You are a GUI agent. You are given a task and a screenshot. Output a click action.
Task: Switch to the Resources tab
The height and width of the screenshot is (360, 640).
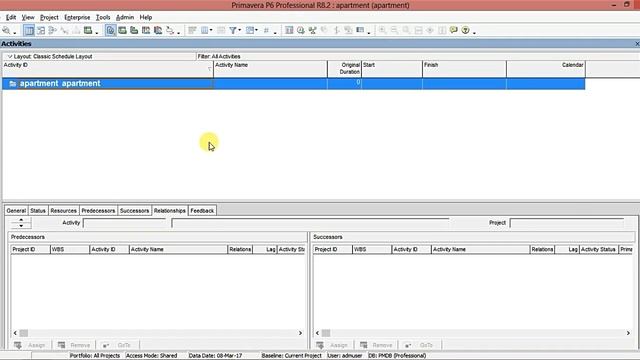(x=64, y=211)
